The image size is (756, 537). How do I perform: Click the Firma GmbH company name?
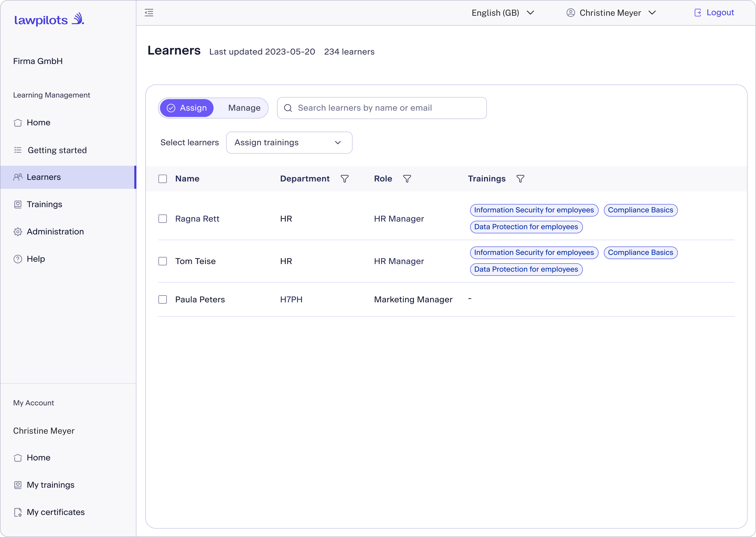click(38, 61)
